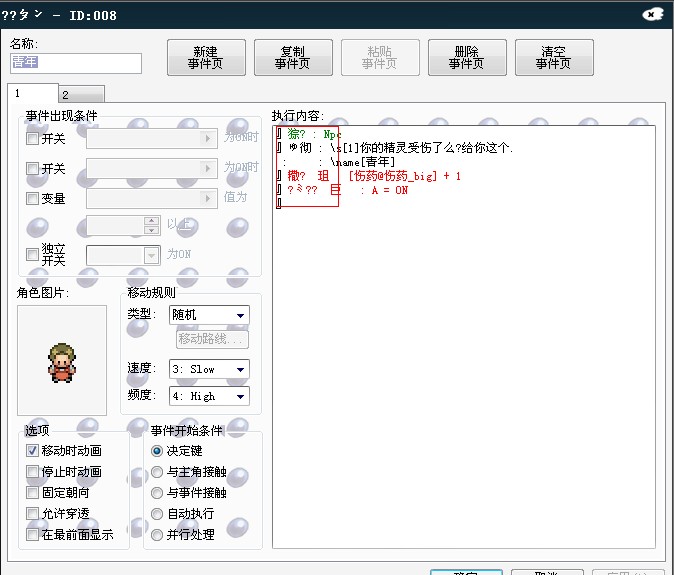The image size is (674, 575).
Task: Enable the second 开关 condition checkbox
Action: [x=32, y=168]
